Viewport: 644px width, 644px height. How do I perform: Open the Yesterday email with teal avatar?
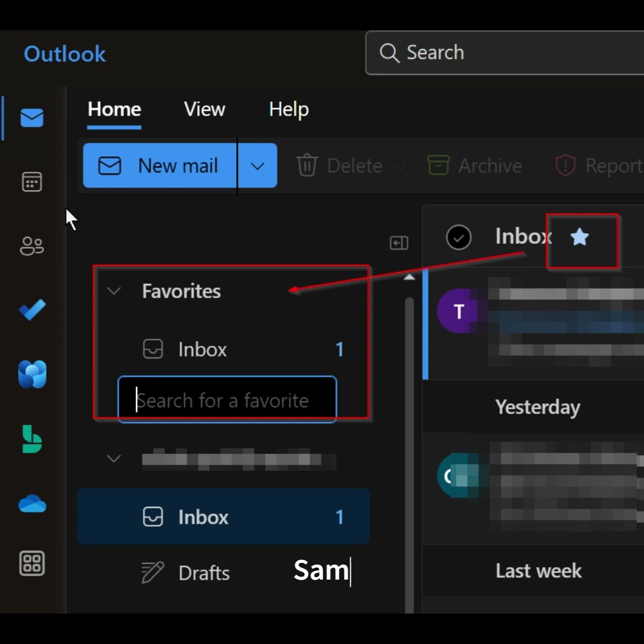point(533,488)
